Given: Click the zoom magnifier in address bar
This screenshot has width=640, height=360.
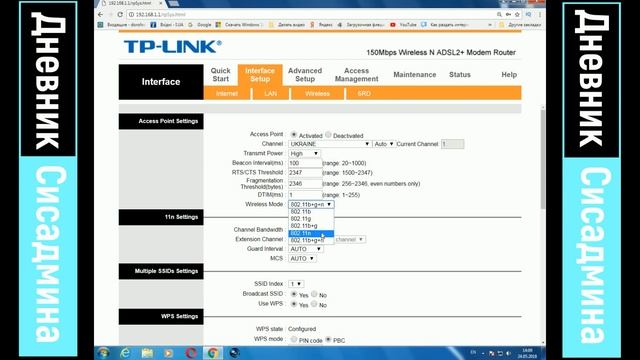Looking at the screenshot, I should 499,14.
